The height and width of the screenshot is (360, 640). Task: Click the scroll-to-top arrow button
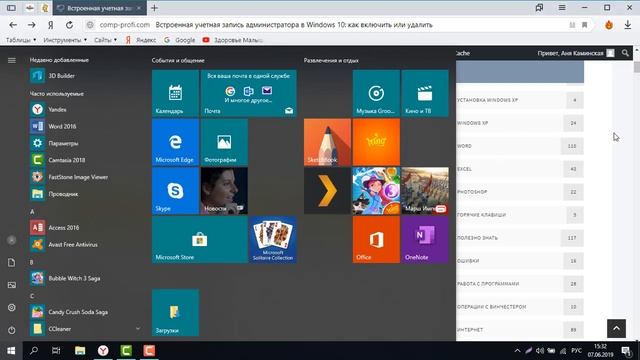click(616, 328)
